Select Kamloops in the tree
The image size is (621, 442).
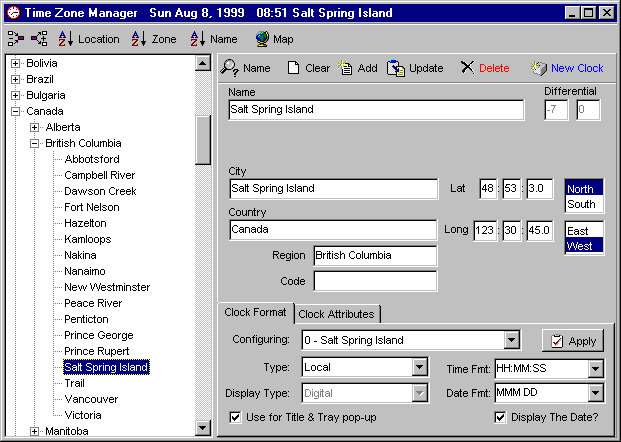88,239
